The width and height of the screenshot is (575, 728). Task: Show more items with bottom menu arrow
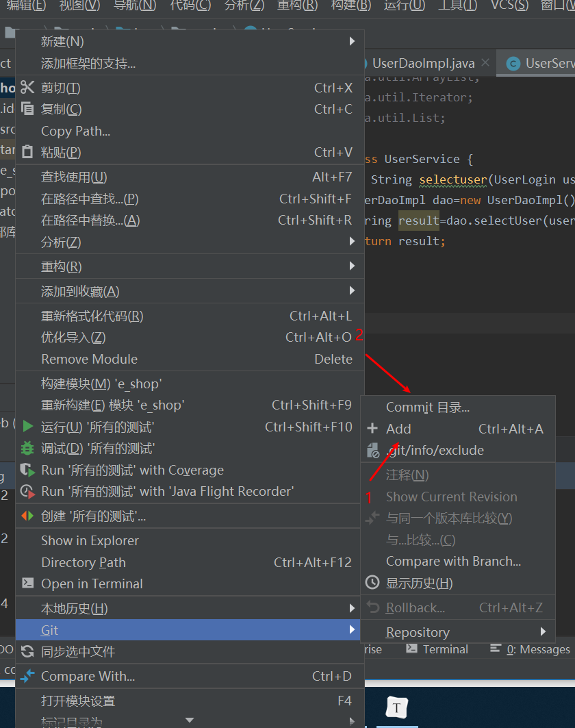pos(190,720)
